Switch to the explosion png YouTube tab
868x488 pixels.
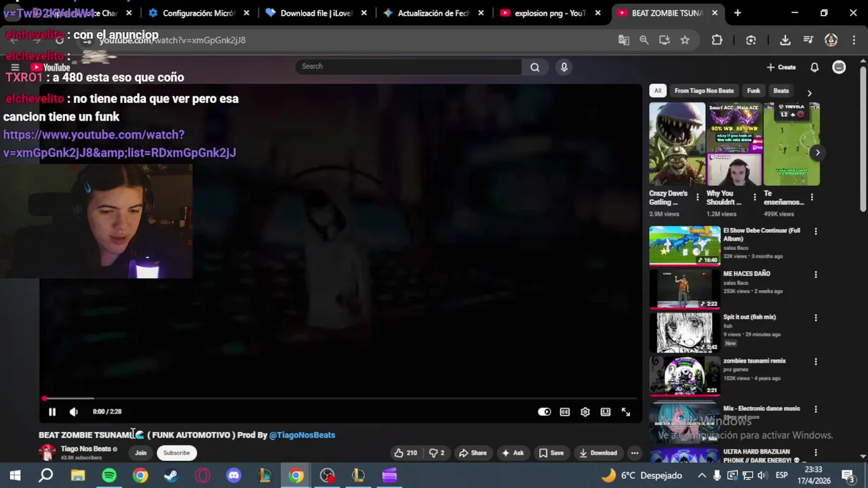[x=549, y=13]
